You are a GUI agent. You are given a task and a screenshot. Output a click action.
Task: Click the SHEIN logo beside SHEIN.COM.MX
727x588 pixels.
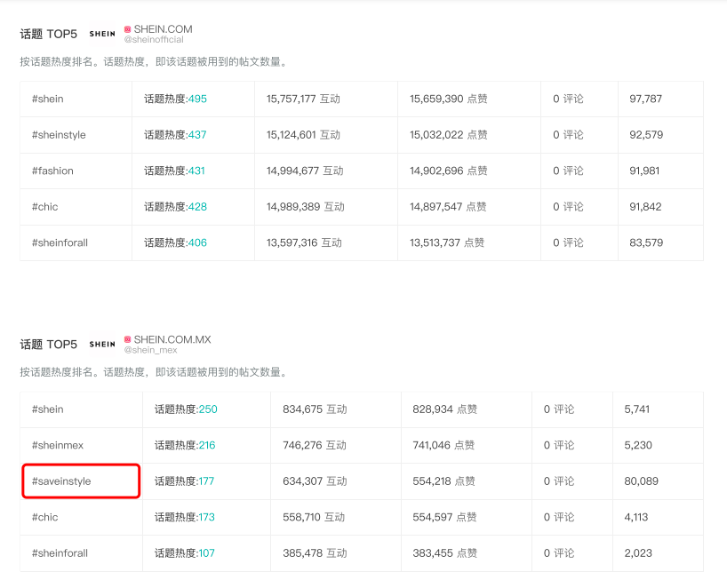point(102,345)
